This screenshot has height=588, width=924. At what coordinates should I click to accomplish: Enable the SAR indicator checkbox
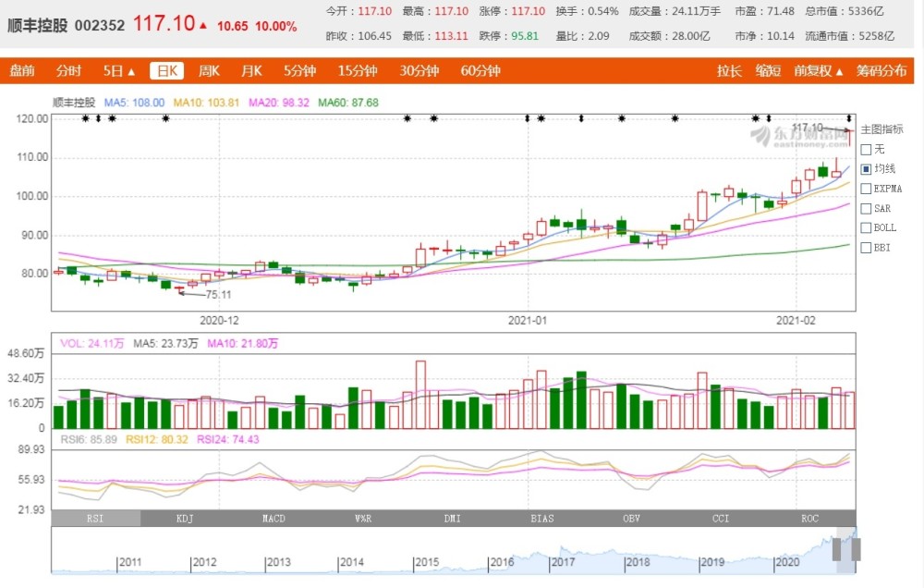tap(867, 208)
